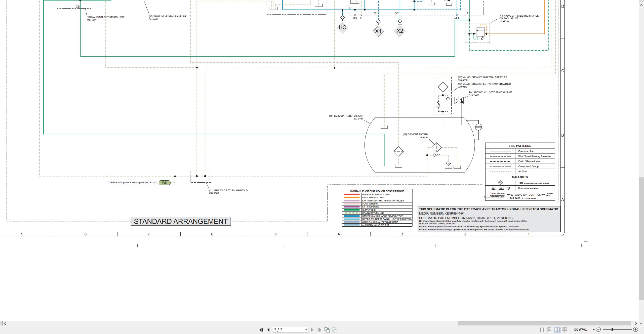Click the zoom in plus button
This screenshot has width=644, height=334.
635,329
